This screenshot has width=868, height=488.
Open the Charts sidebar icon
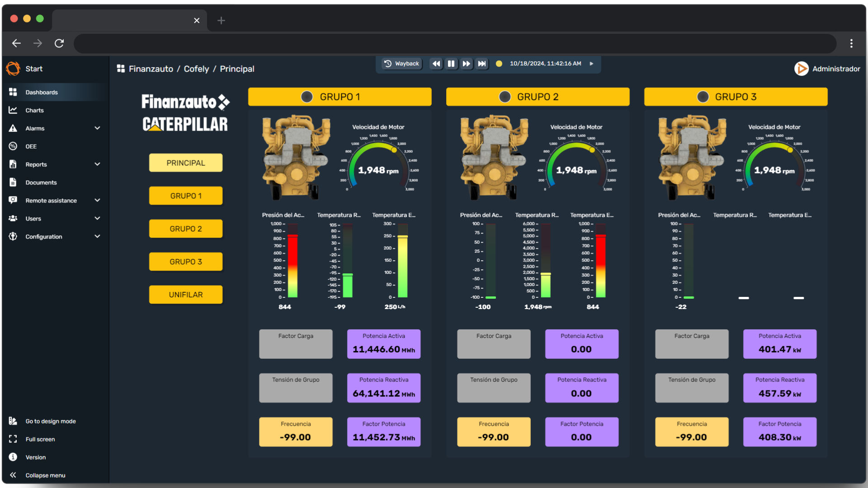pyautogui.click(x=13, y=110)
